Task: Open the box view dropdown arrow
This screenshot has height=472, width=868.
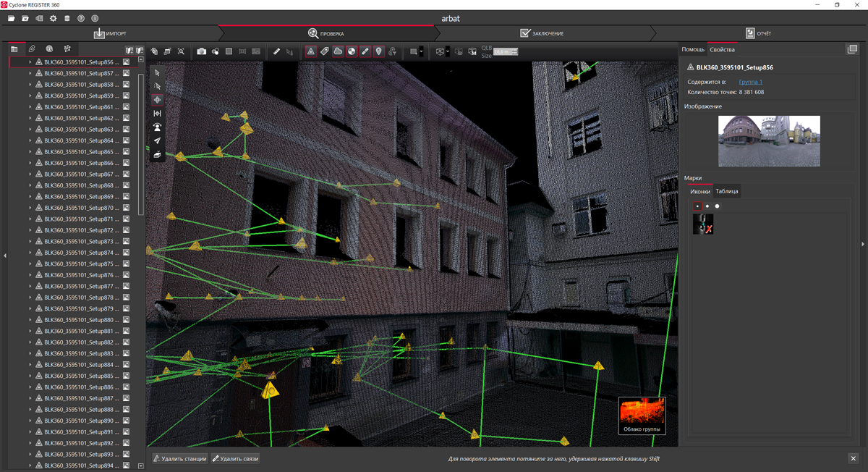Action: (x=448, y=51)
